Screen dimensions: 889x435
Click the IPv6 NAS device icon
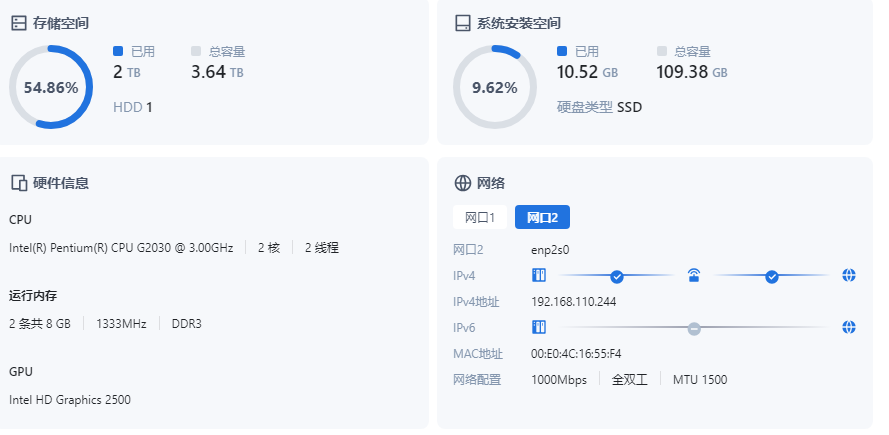pyautogui.click(x=539, y=327)
